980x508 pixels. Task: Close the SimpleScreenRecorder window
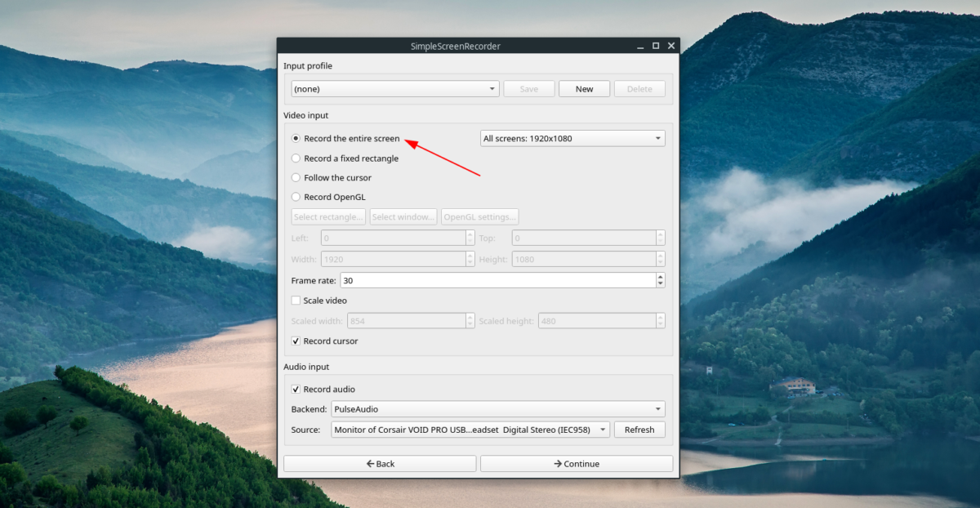point(671,46)
